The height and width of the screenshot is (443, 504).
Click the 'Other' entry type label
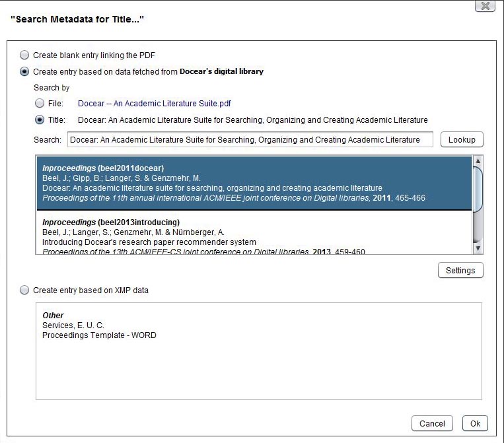coord(53,315)
